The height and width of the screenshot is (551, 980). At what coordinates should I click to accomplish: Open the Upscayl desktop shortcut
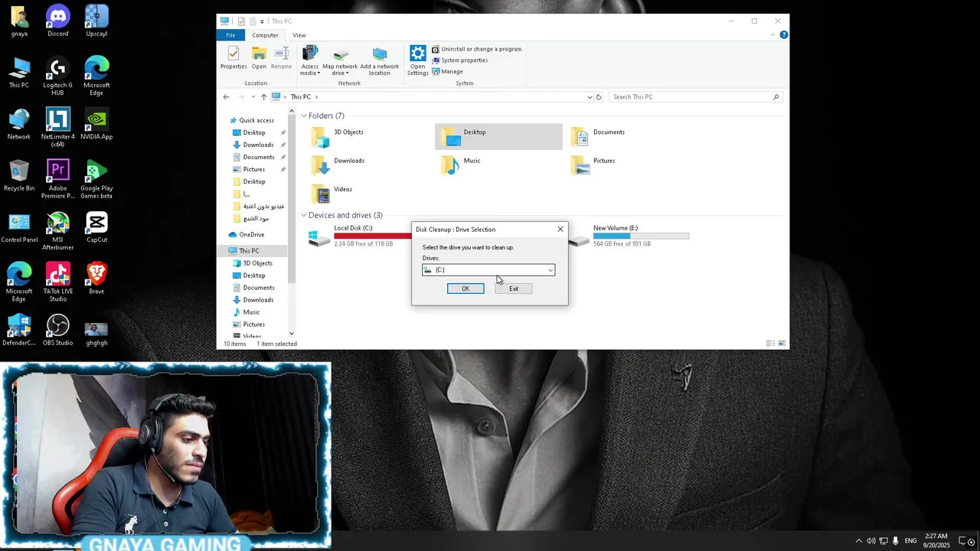96,21
